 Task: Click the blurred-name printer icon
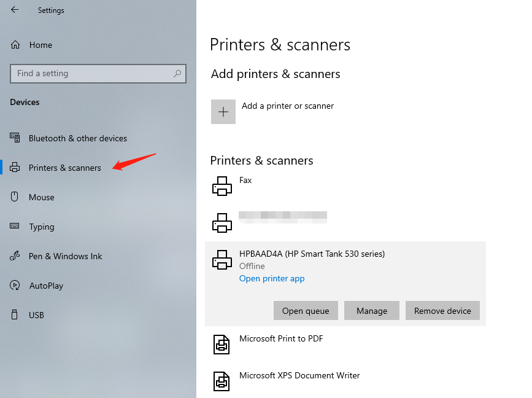pos(222,222)
